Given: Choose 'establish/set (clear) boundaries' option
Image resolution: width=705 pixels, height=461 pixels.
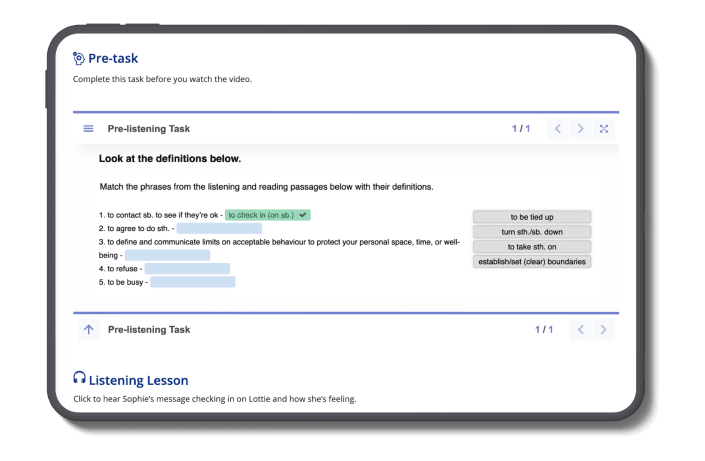Looking at the screenshot, I should click(x=532, y=262).
